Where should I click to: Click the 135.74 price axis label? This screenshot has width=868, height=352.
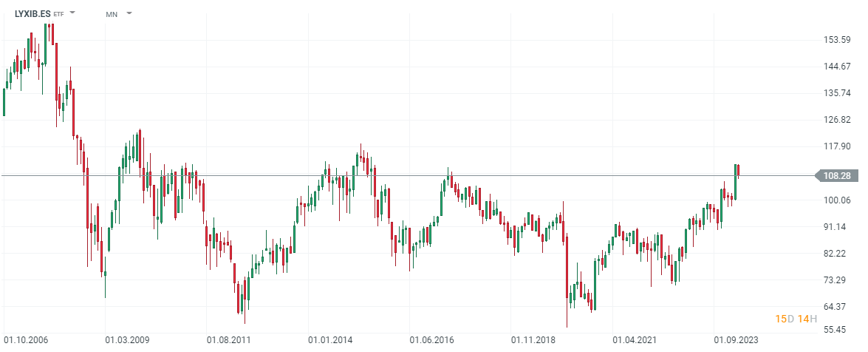coord(838,93)
